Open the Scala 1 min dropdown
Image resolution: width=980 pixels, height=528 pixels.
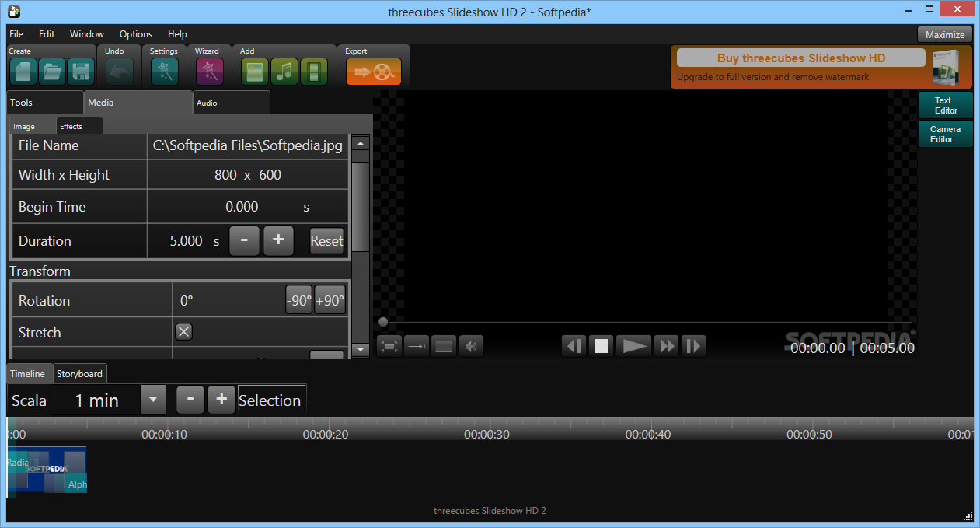coord(153,400)
